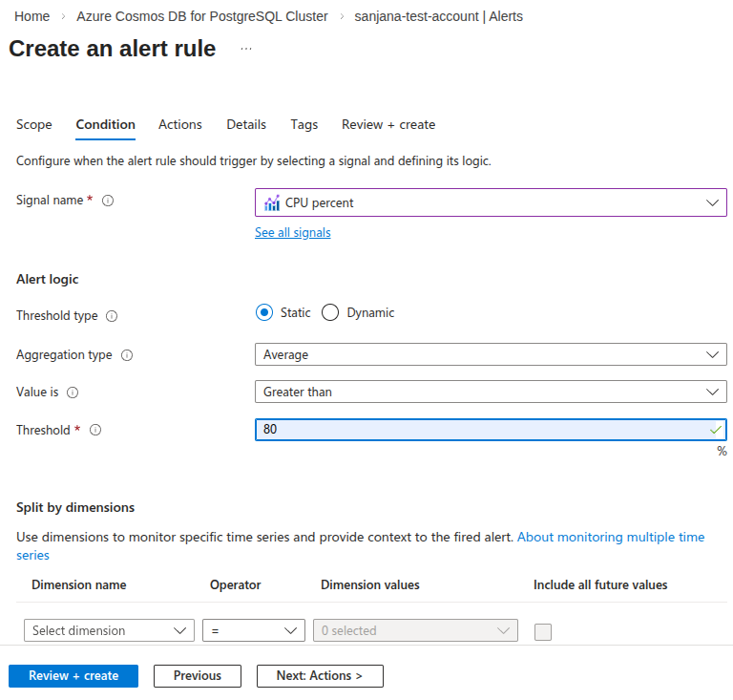The image size is (733, 700).
Task: Open About monitoring multiple time series link
Action: [x=611, y=538]
